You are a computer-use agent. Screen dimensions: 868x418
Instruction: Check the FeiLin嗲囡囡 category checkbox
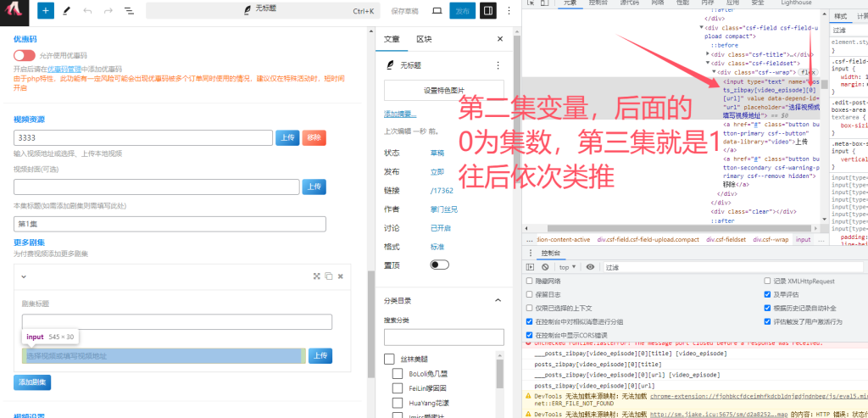coord(398,388)
